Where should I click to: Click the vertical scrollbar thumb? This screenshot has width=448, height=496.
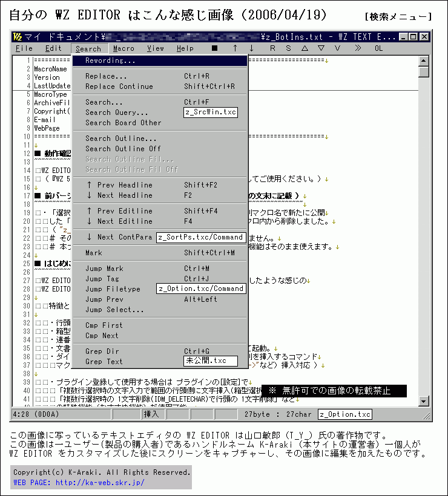click(423, 72)
